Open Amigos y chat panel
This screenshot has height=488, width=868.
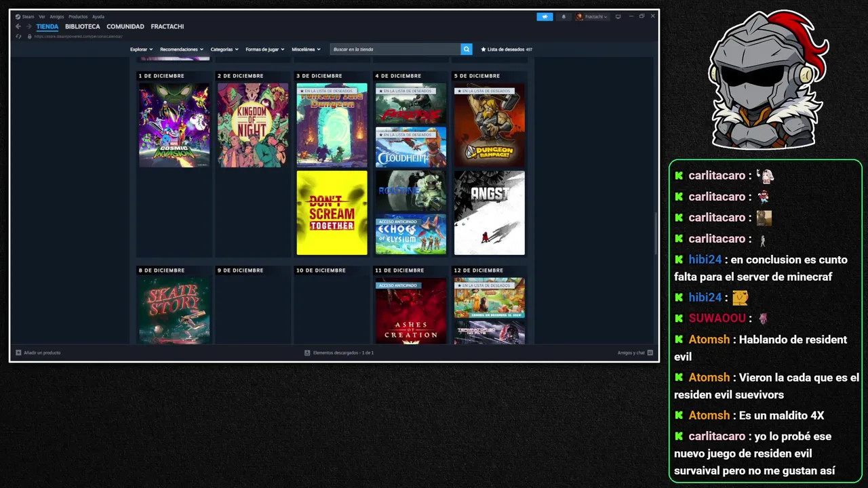635,352
